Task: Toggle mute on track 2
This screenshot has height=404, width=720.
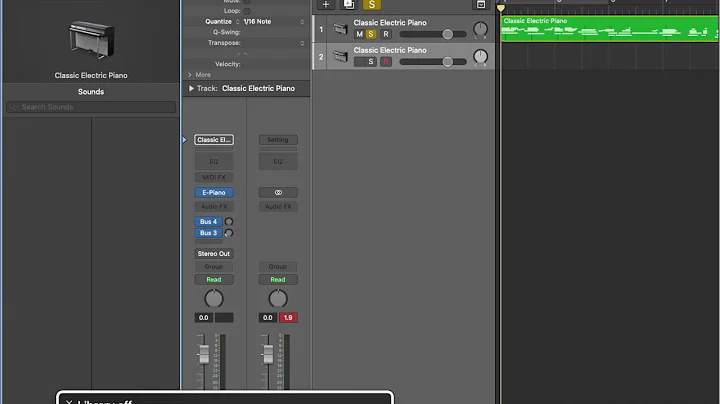Action: 359,62
